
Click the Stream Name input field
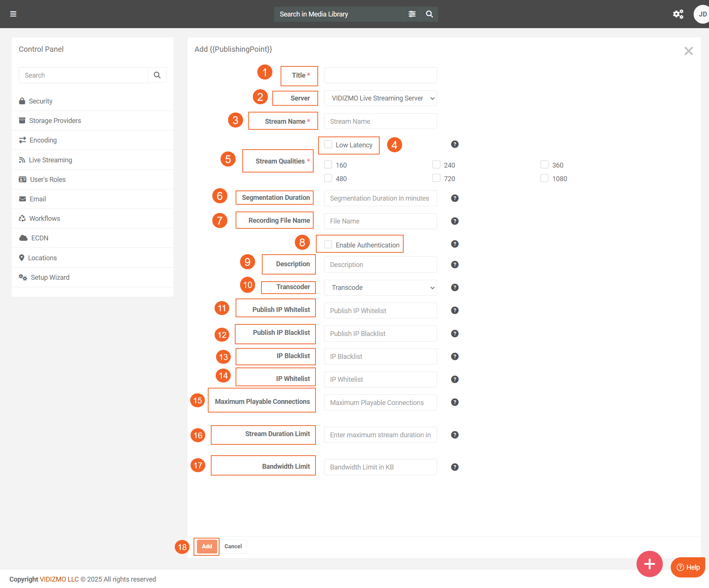click(380, 121)
